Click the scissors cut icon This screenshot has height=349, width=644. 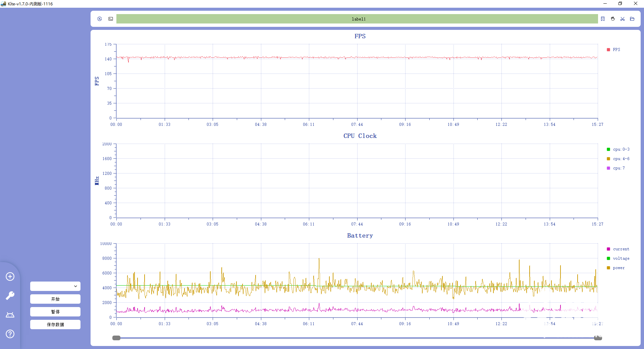point(623,19)
